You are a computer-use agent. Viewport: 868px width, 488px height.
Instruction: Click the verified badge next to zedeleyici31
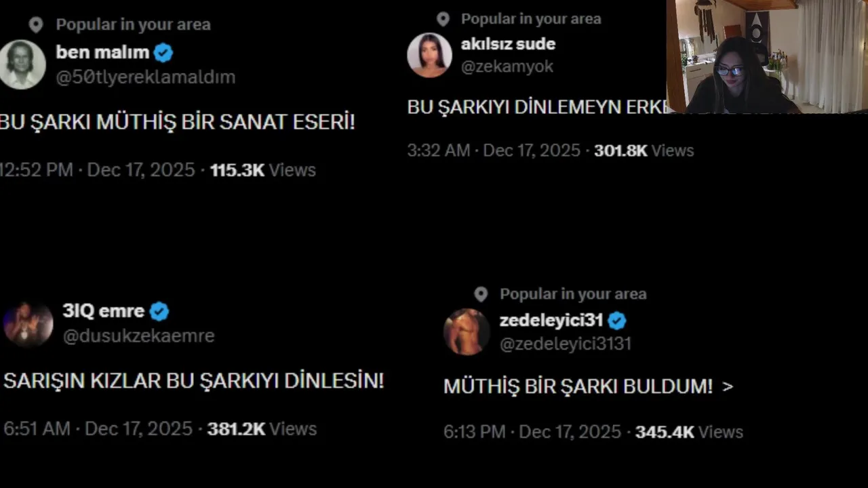point(617,321)
